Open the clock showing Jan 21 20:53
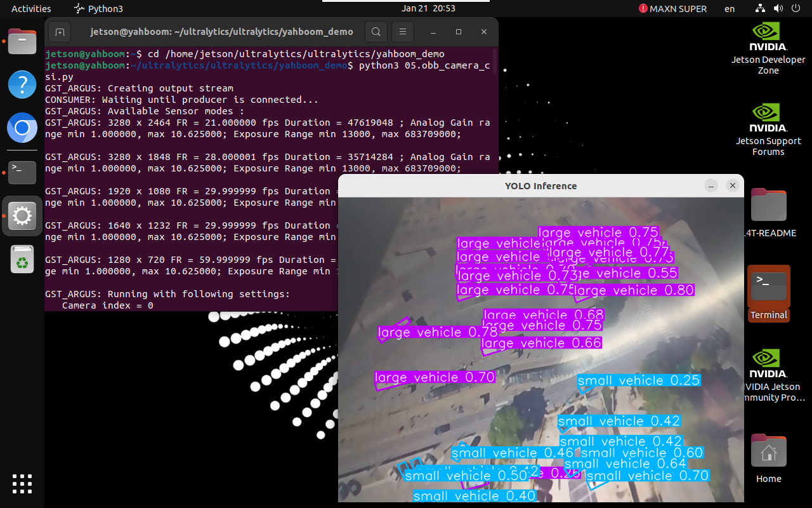 coord(428,9)
